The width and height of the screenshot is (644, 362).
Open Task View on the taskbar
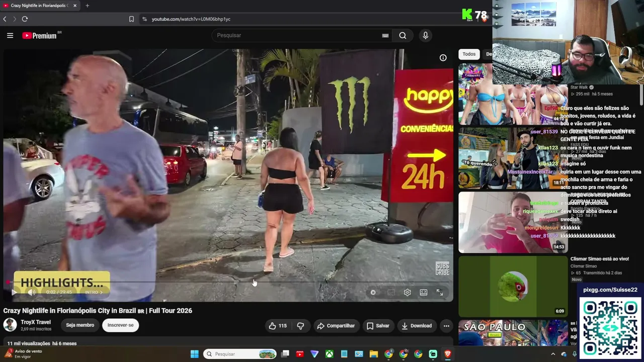tap(285, 354)
